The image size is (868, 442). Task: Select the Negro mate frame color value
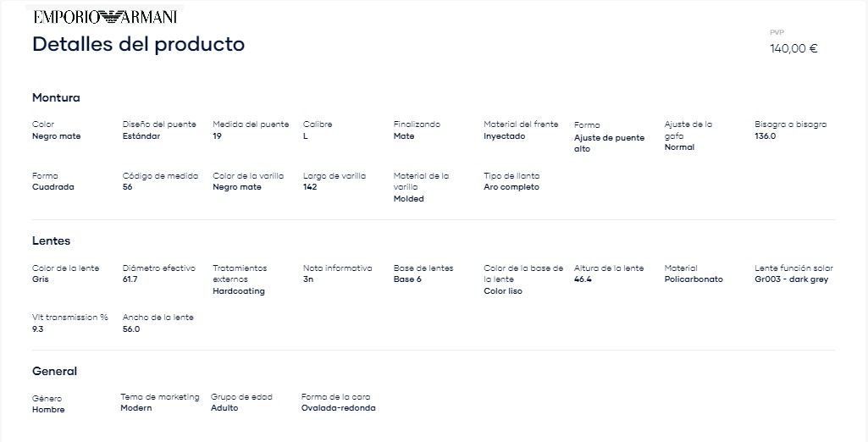pyautogui.click(x=57, y=136)
